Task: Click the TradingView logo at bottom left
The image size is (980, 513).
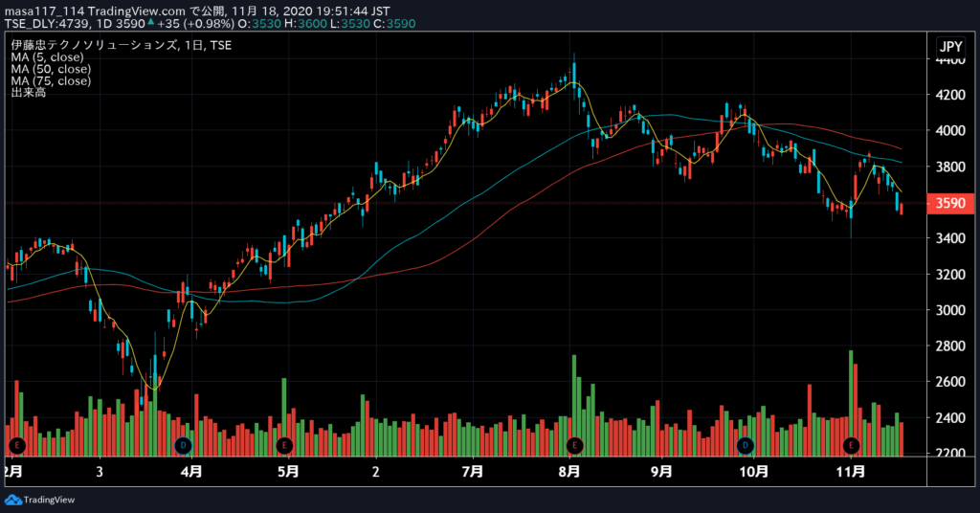Action: [x=39, y=500]
